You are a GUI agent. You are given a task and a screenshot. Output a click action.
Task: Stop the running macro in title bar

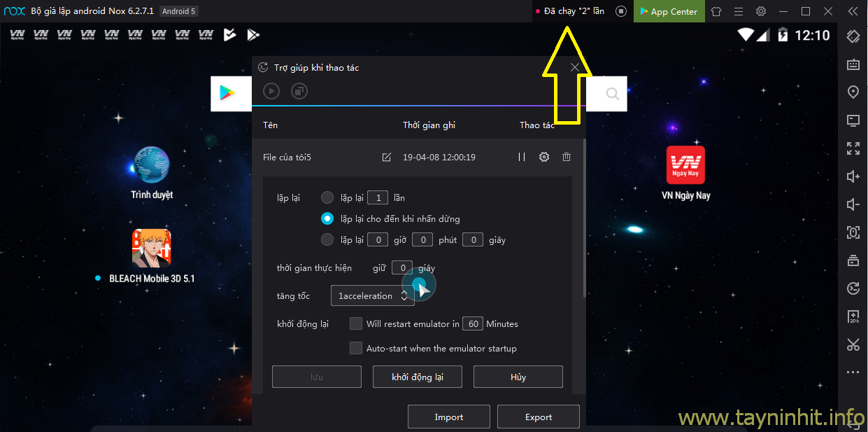click(620, 11)
